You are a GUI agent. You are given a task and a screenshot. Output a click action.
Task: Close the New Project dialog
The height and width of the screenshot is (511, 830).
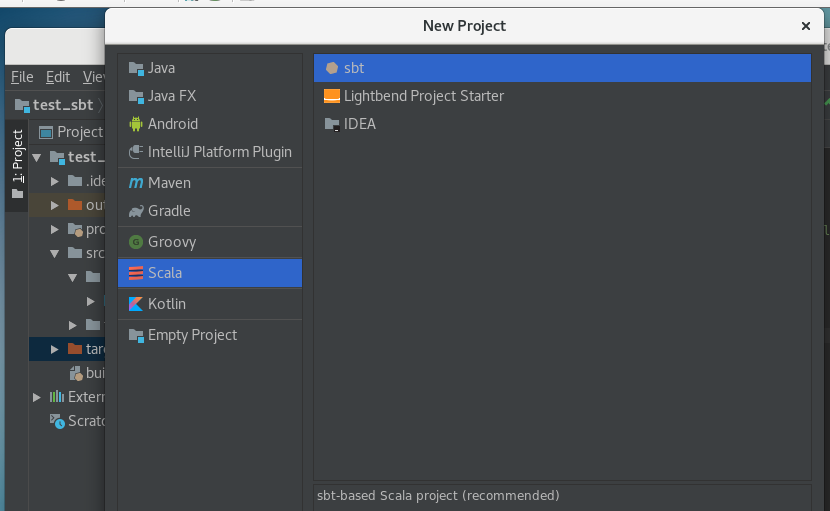(806, 26)
